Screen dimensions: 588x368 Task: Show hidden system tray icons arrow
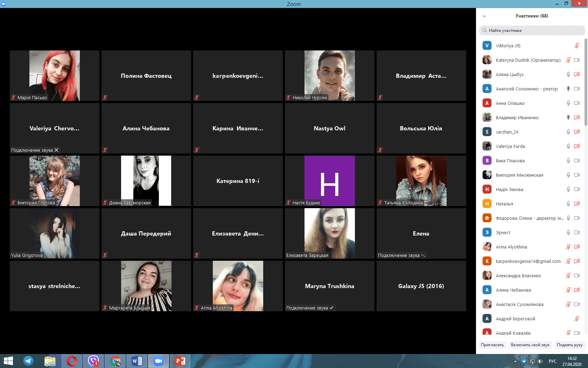[x=515, y=361]
